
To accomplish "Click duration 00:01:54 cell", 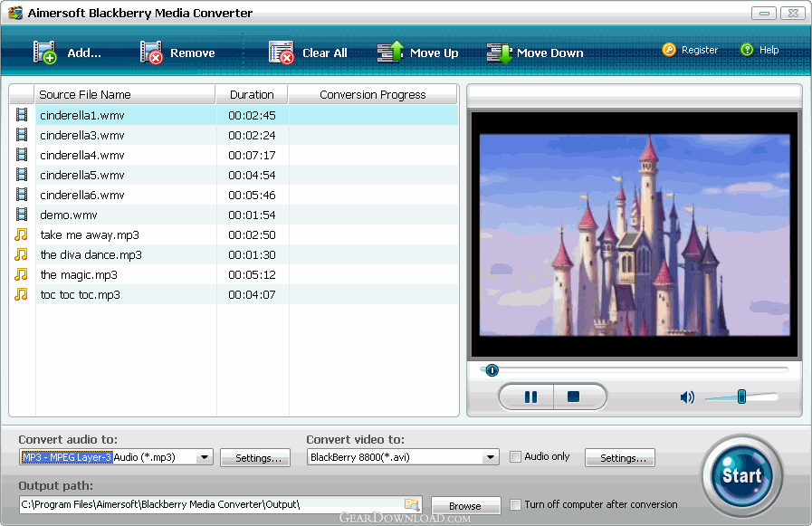I will [253, 215].
